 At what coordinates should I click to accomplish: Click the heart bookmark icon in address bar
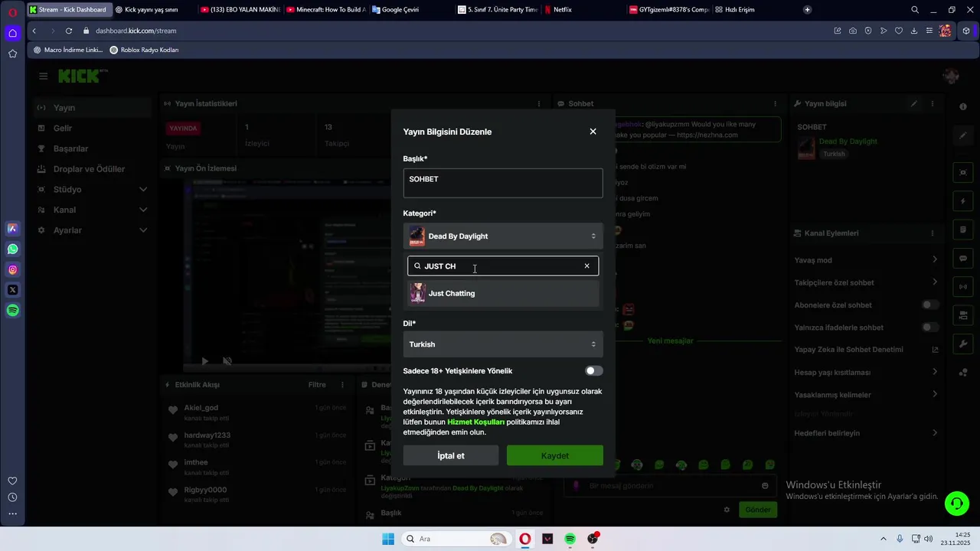(x=899, y=31)
